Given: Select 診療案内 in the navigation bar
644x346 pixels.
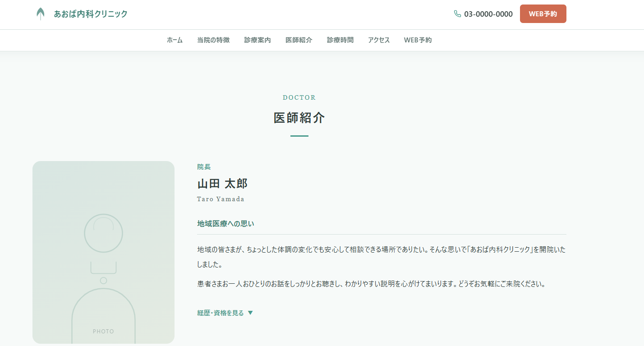Looking at the screenshot, I should pos(258,40).
